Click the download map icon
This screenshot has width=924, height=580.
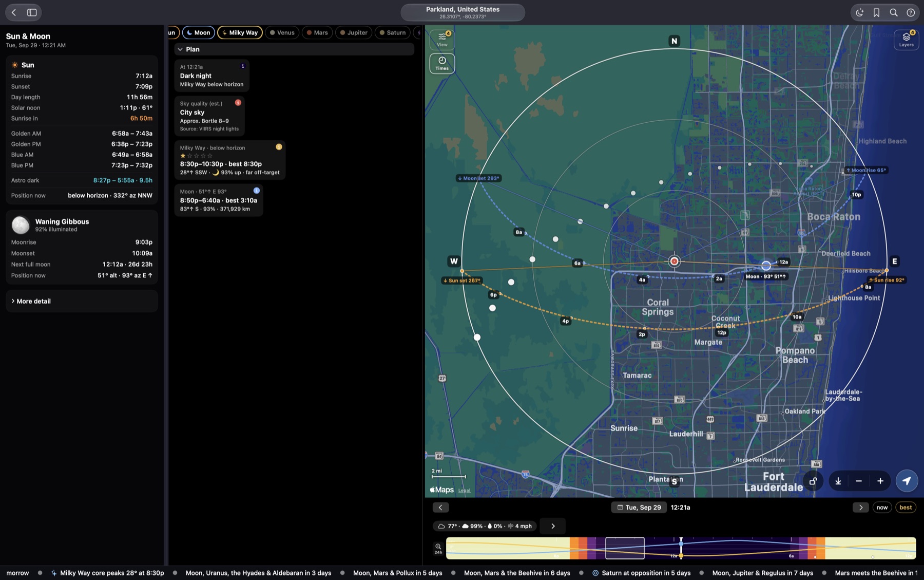[838, 481]
